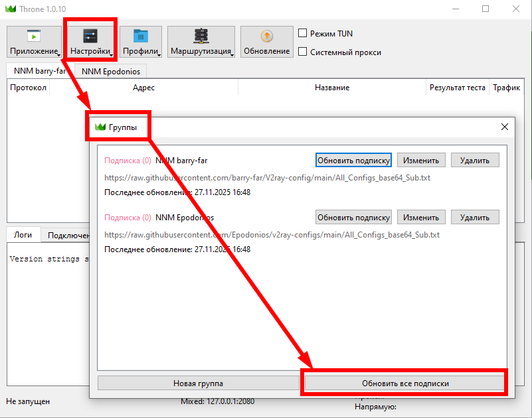532x418 pixels.
Task: Click the barry-far subscription URL text
Action: (267, 178)
